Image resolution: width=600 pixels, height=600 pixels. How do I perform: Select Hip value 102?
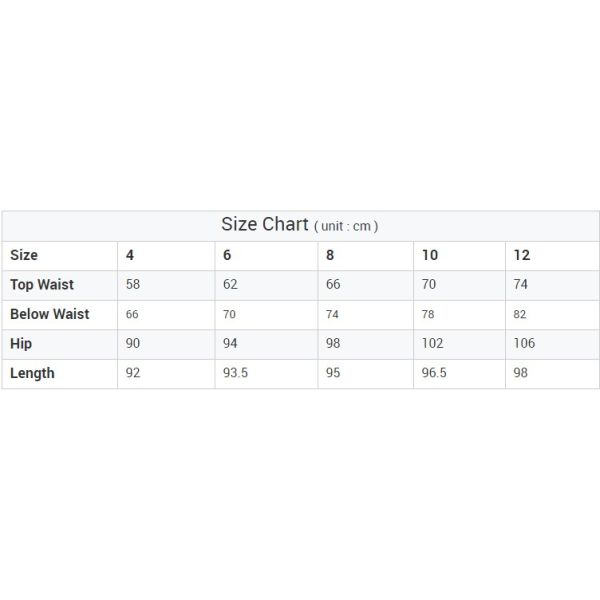tap(433, 343)
